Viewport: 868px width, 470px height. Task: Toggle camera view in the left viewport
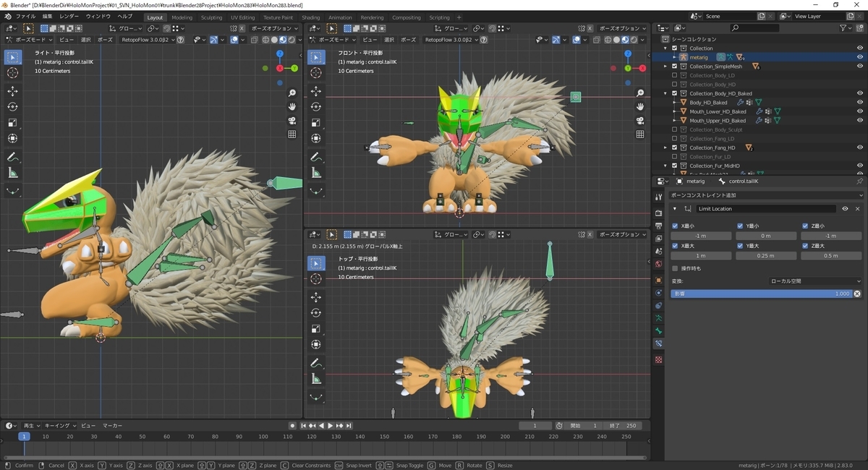point(292,121)
